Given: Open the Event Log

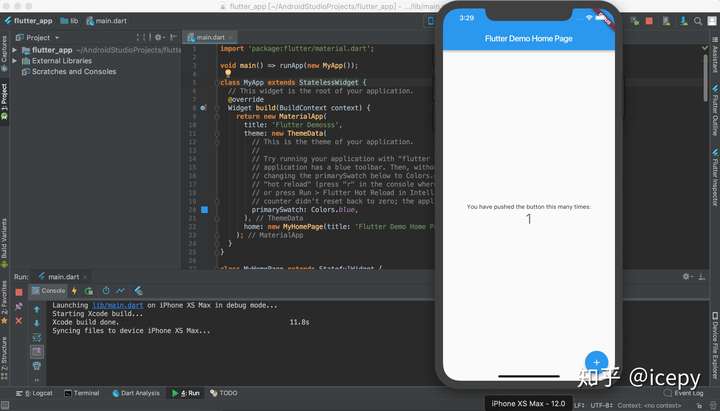Looking at the screenshot, I should coord(684,393).
